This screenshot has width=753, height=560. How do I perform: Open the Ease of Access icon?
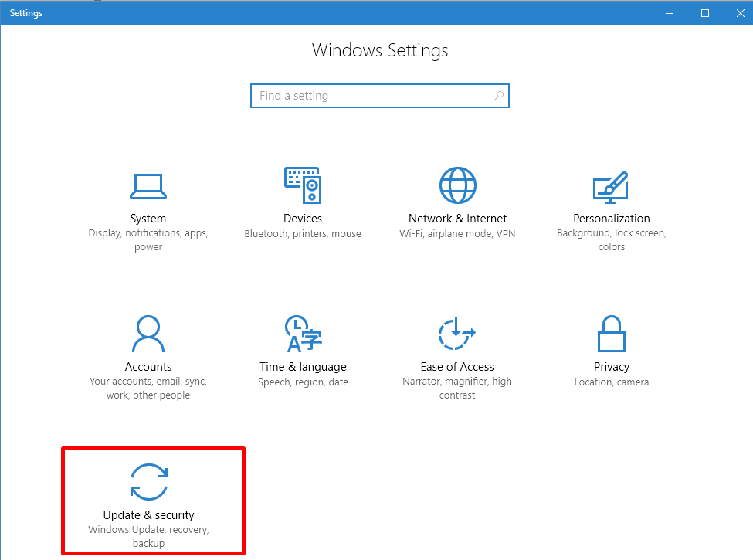click(x=456, y=334)
